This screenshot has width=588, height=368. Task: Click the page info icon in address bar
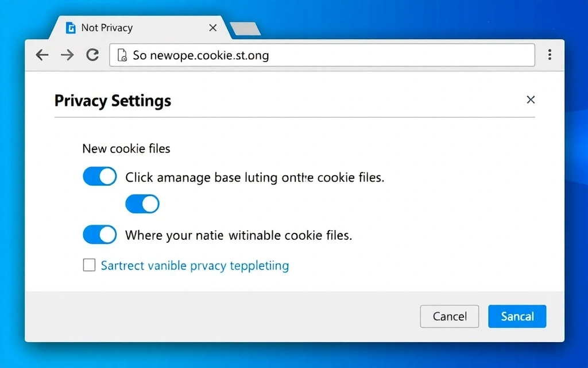click(x=122, y=55)
